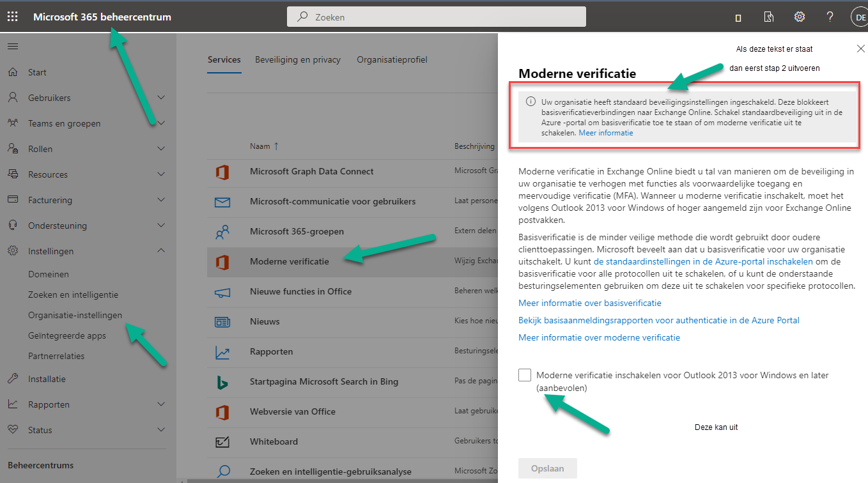Click the Installatie wrench icon
Image resolution: width=868 pixels, height=483 pixels.
click(13, 379)
